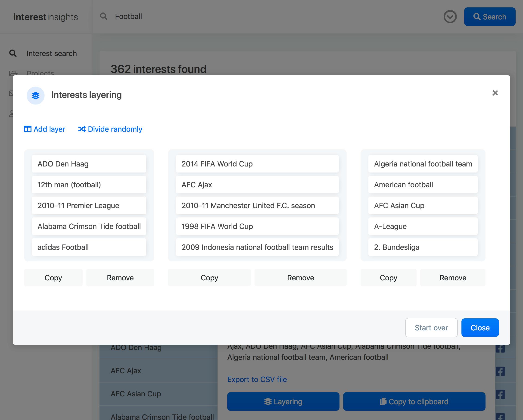Open the circled chevron dropdown near Search
This screenshot has width=523, height=420.
click(x=450, y=16)
